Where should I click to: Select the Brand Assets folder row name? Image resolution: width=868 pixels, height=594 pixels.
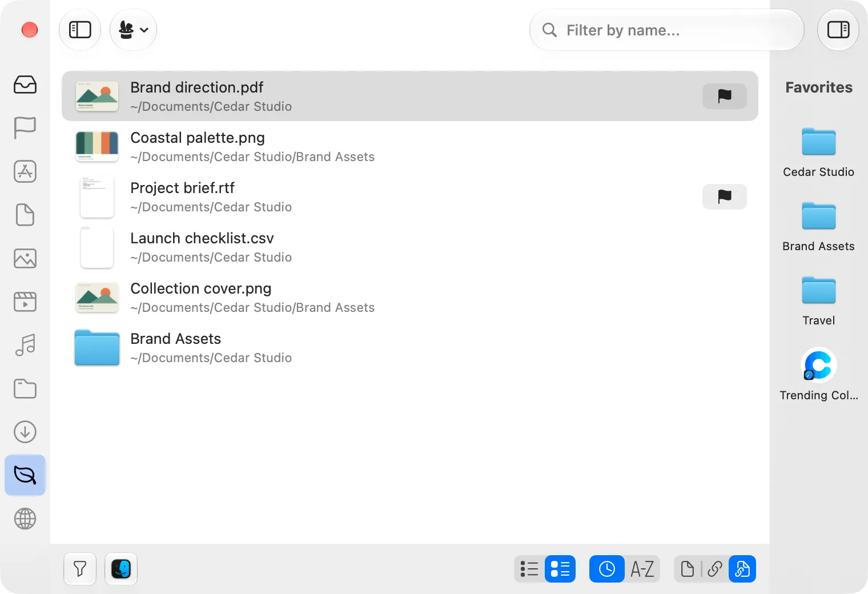click(x=176, y=339)
